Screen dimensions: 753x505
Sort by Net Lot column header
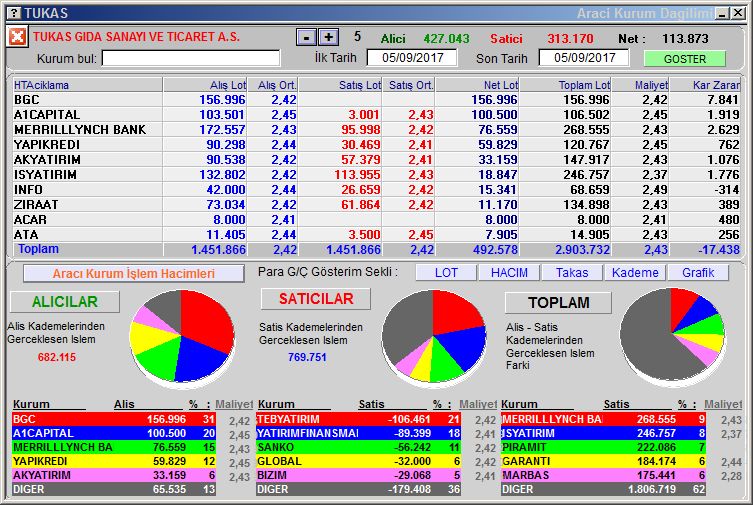477,85
